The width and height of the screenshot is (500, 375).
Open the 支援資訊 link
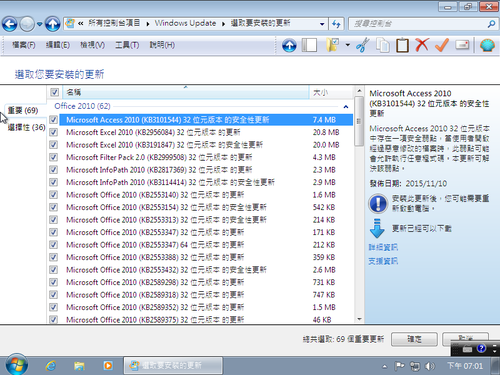pyautogui.click(x=383, y=261)
